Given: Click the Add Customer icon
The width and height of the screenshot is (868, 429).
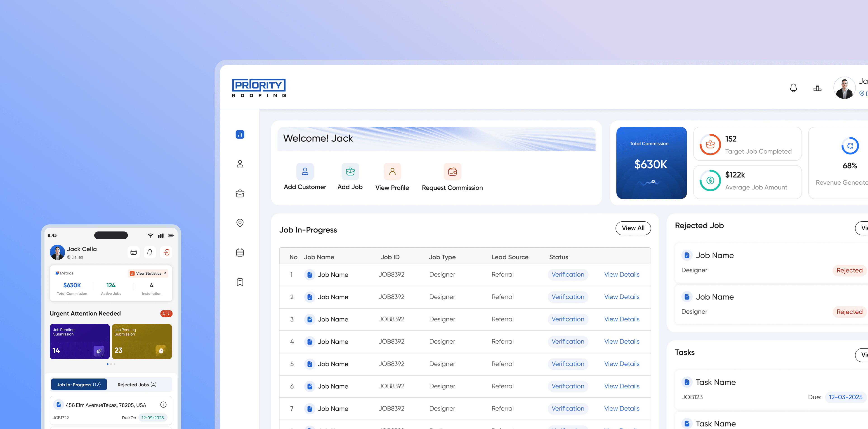Looking at the screenshot, I should click(305, 171).
